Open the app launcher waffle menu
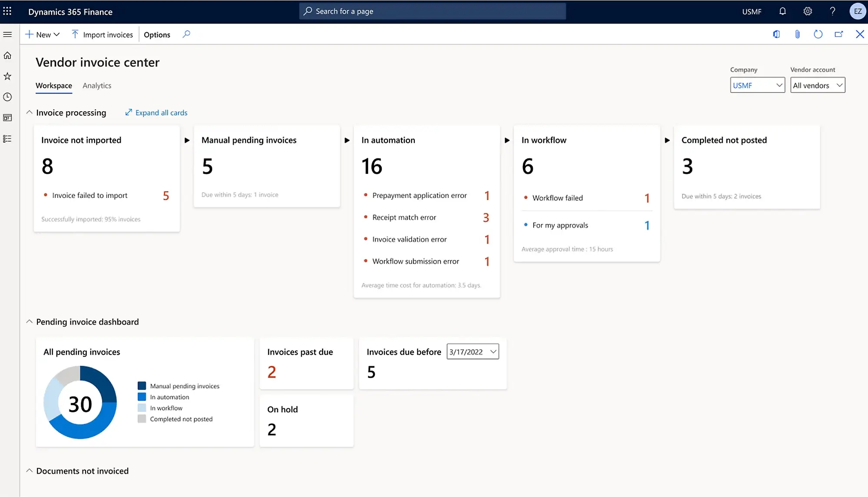This screenshot has width=868, height=497. [7, 11]
